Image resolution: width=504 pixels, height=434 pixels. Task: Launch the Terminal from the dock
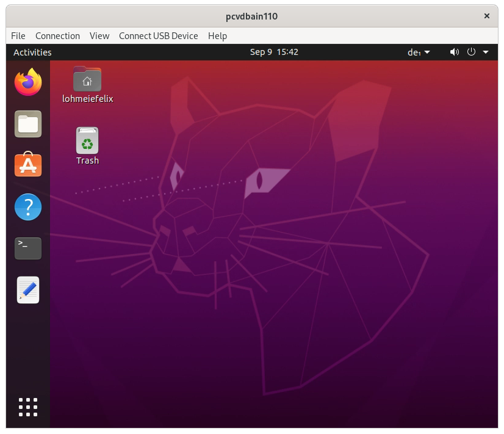click(28, 248)
